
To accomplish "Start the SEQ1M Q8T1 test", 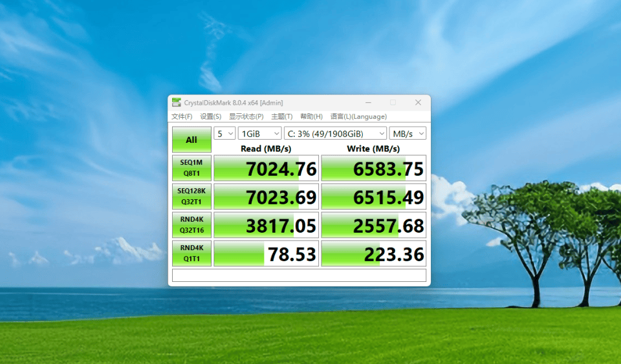I will pos(191,168).
